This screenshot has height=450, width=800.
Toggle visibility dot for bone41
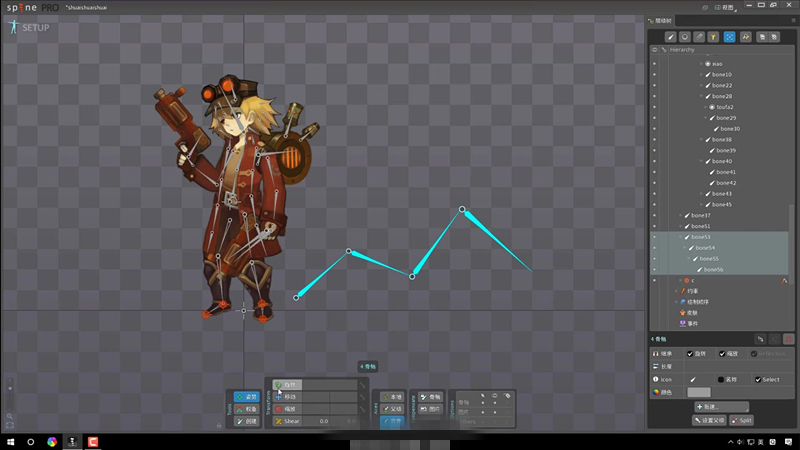[x=655, y=172]
